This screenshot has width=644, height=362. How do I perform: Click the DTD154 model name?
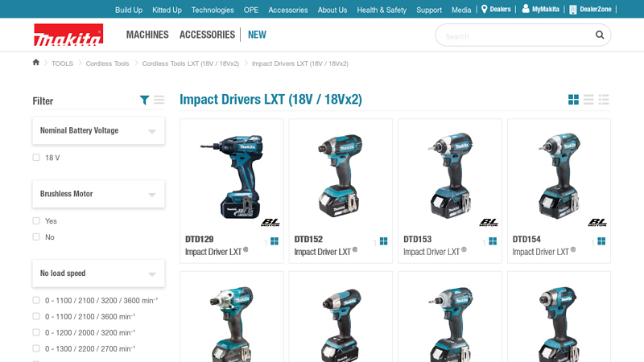[x=526, y=239]
